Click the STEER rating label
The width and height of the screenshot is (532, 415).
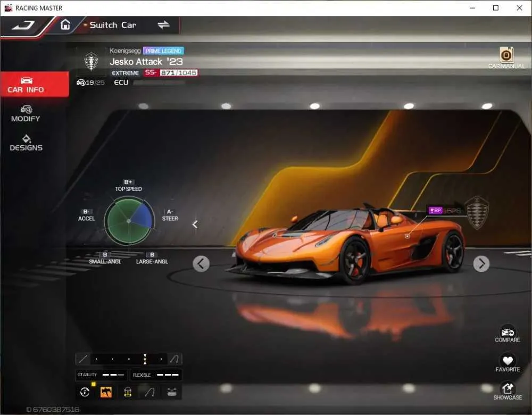[170, 215]
